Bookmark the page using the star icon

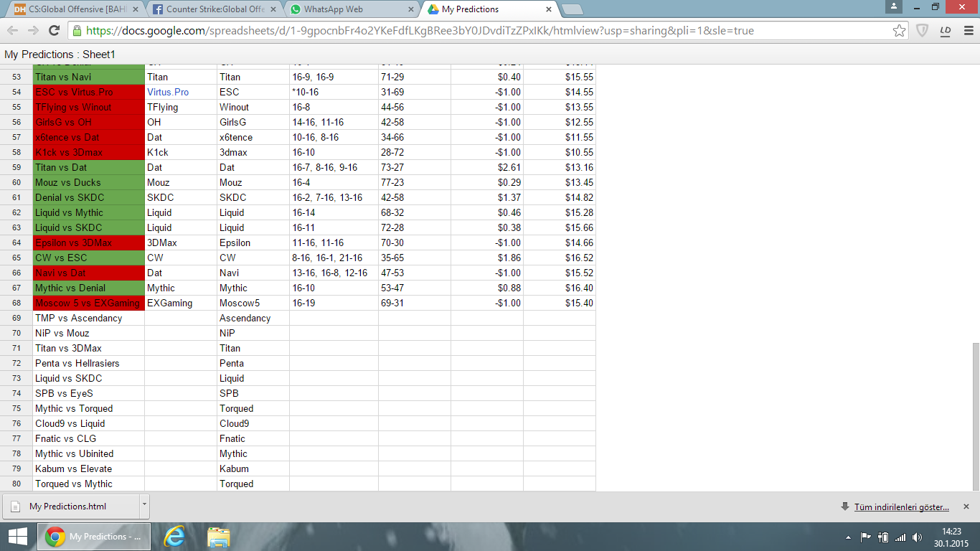click(x=899, y=31)
